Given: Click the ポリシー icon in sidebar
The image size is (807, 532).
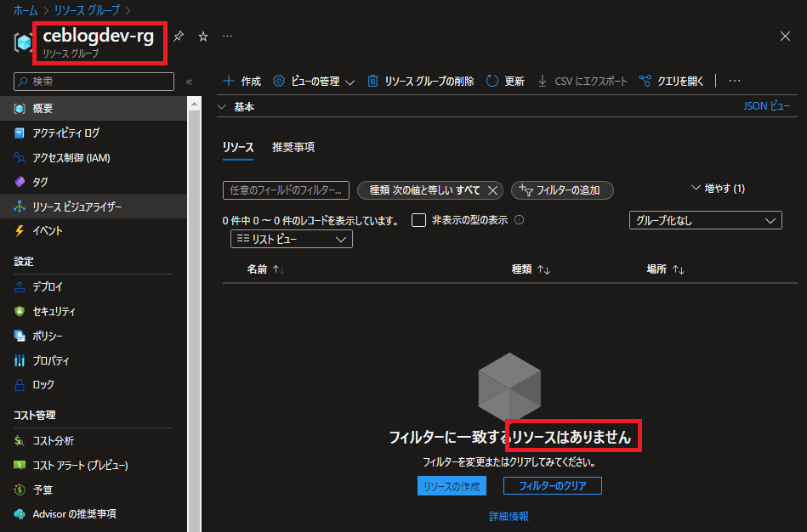Looking at the screenshot, I should pos(20,336).
